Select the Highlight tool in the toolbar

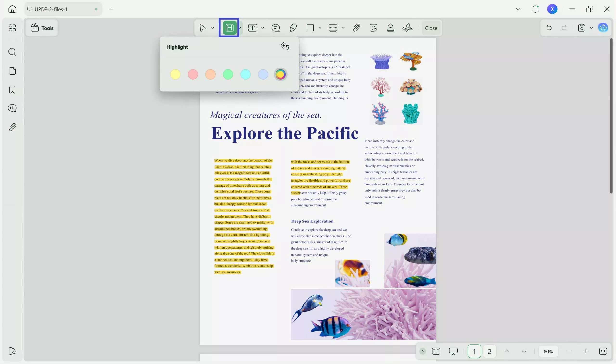pyautogui.click(x=229, y=28)
